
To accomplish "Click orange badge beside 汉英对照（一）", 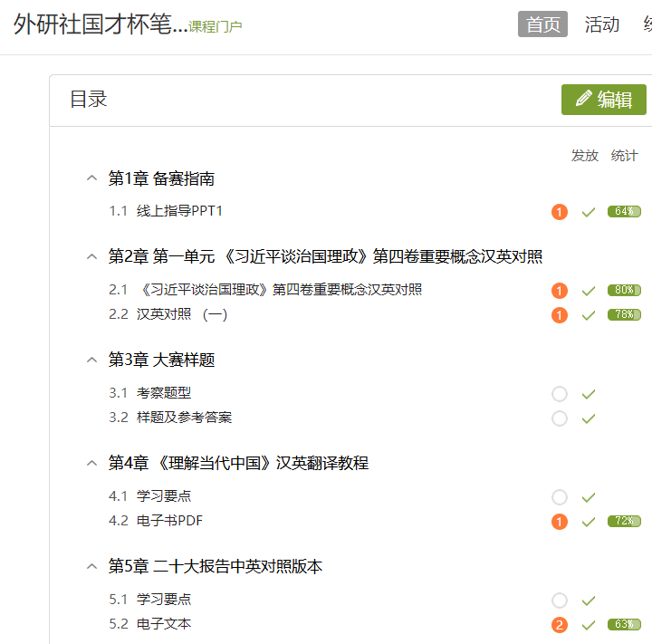I will (560, 315).
